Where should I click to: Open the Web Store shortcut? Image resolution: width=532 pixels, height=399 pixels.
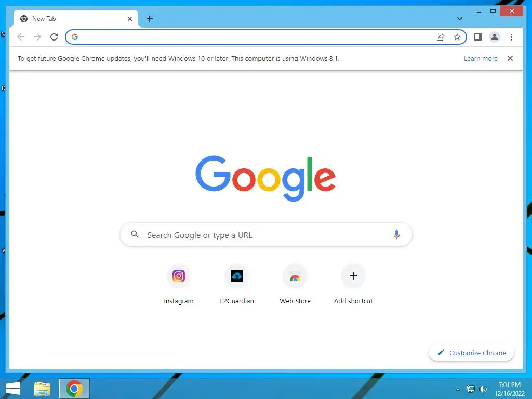coord(295,285)
